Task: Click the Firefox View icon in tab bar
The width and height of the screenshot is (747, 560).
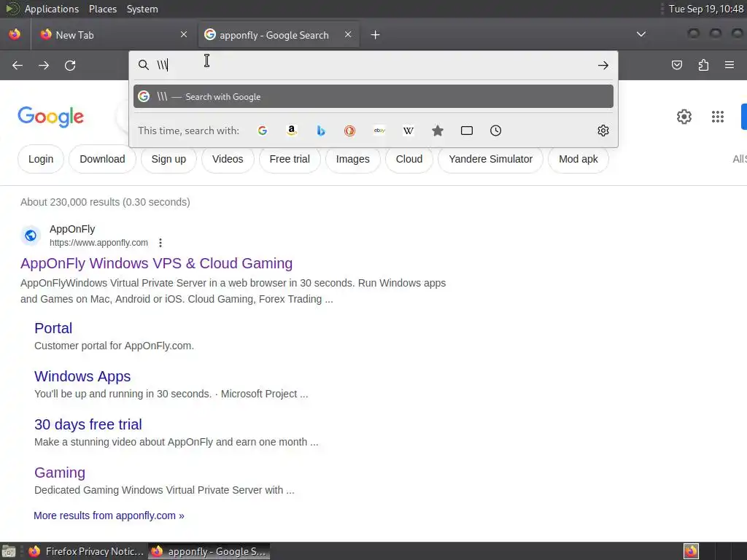Action: click(x=15, y=34)
